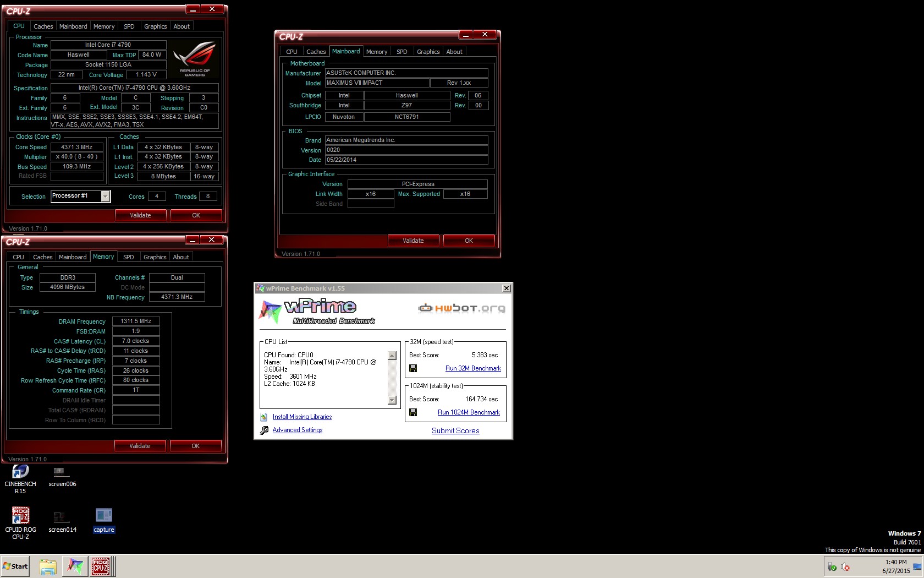Open Graphics tab in Memory CPU-Z window
Screen dimensions: 924x578
tap(155, 257)
